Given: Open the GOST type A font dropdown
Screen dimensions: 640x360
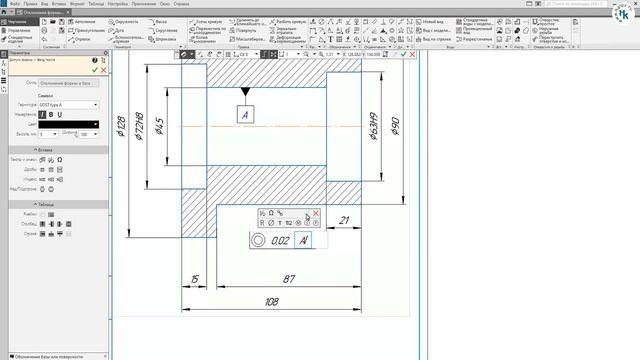Looking at the screenshot, I should point(69,105).
